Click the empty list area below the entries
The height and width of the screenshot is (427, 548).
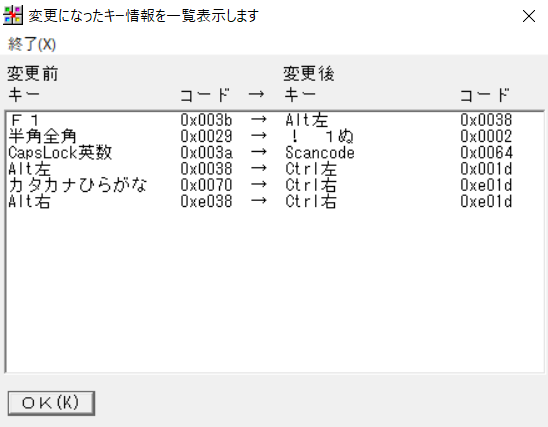(275, 290)
